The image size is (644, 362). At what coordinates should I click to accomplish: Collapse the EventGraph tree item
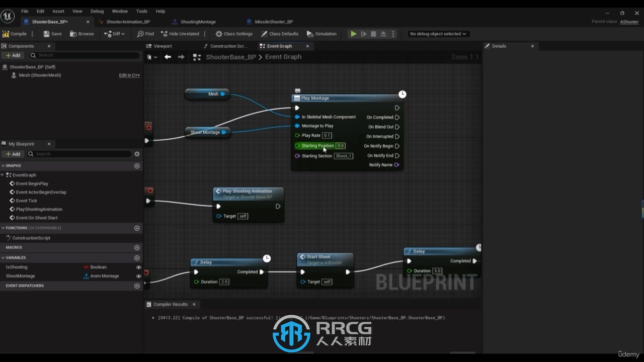point(3,175)
